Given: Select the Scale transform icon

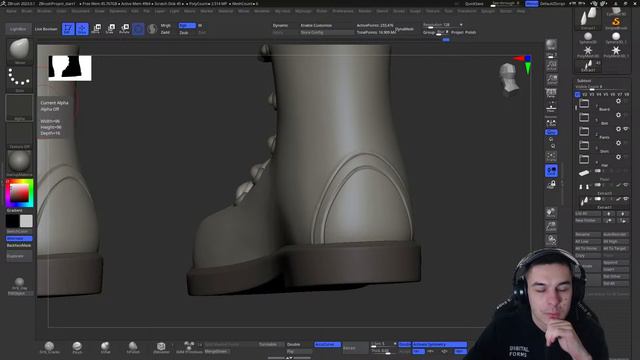Looking at the screenshot, I should [110, 29].
